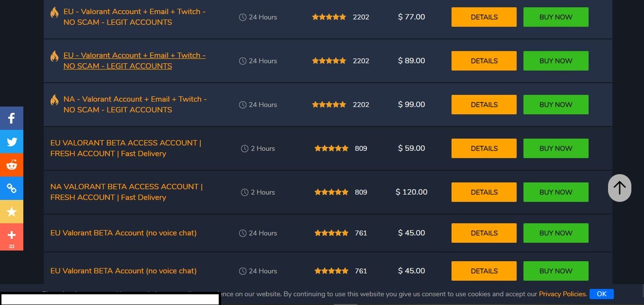Click Buy Now on $89.00 EU account
This screenshot has width=644, height=305.
[x=556, y=61]
